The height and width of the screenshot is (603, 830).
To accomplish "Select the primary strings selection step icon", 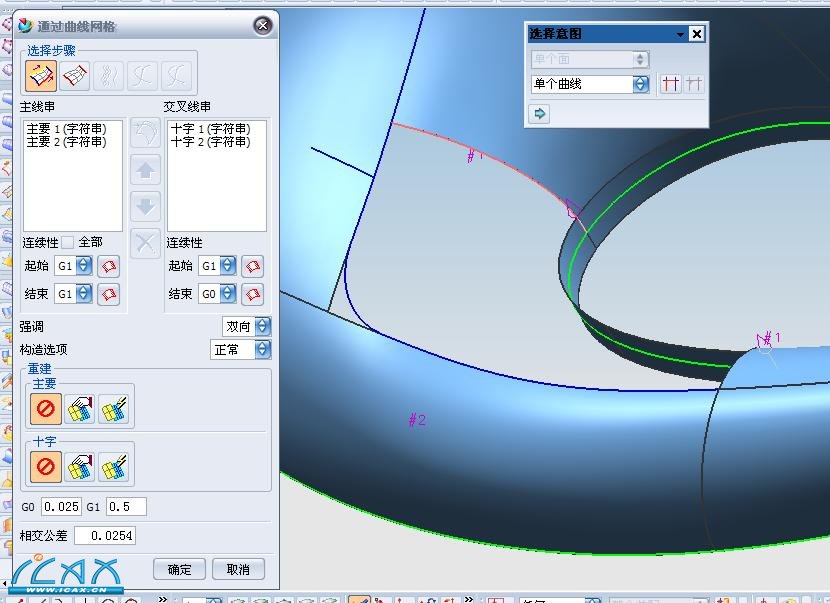I will click(41, 75).
